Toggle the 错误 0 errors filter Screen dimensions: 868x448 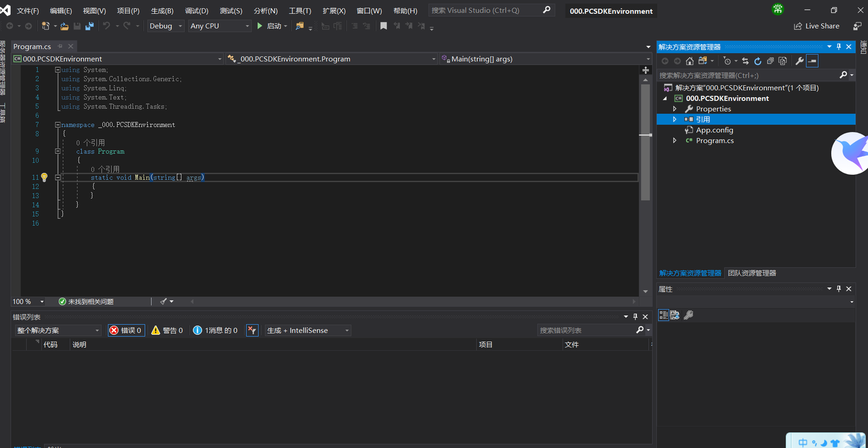(126, 330)
